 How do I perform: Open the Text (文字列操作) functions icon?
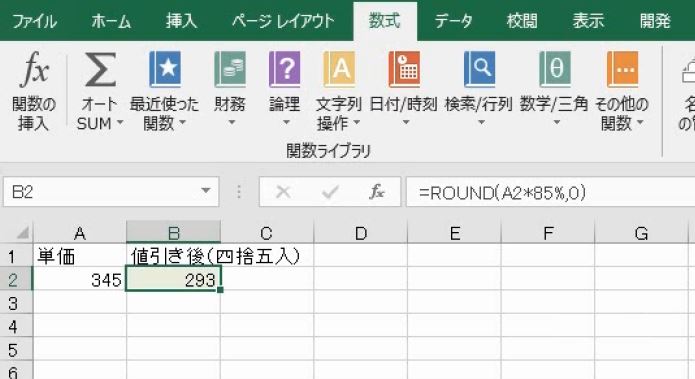[339, 69]
